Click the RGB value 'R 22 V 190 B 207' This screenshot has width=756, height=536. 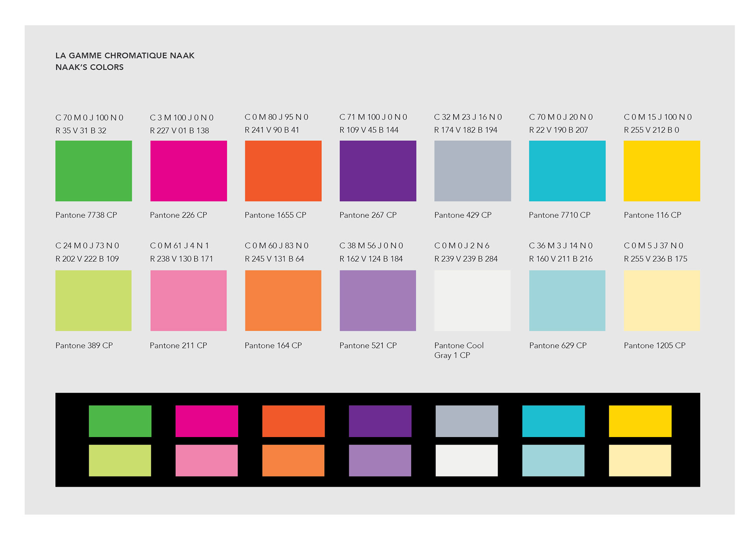pos(558,130)
